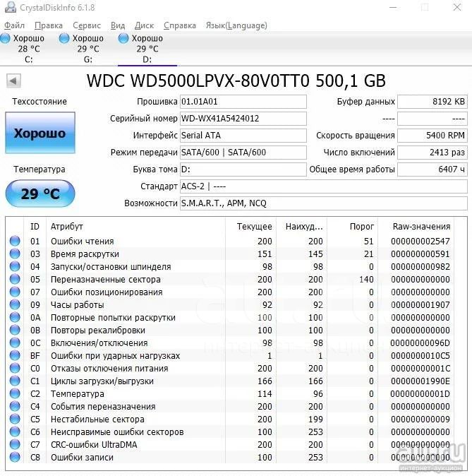Click the 2413 раз power-on count field
Image resolution: width=472 pixels, height=476 pixels.
point(432,152)
